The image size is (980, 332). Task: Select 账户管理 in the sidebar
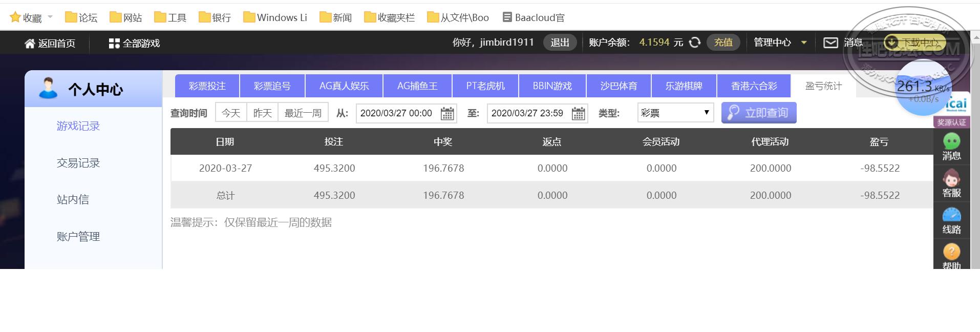(78, 237)
